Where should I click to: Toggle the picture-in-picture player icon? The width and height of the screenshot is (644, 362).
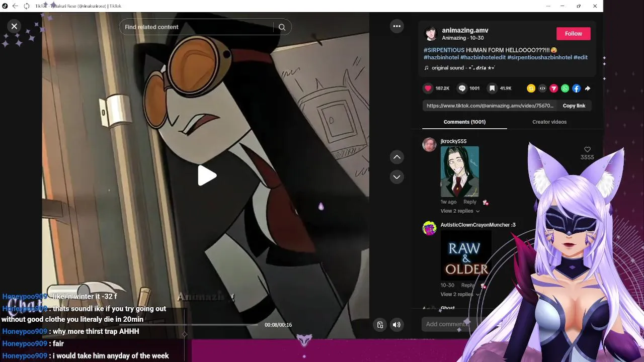click(380, 325)
